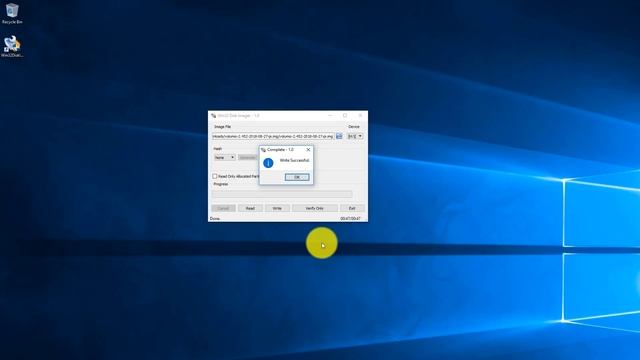This screenshot has height=360, width=640.
Task: Click the blue information icon in dialog
Action: 268,163
